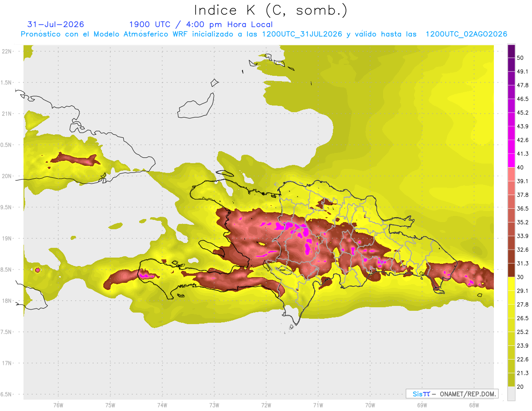
Task: Click the '30' value on the color scale
Action: tap(521, 277)
